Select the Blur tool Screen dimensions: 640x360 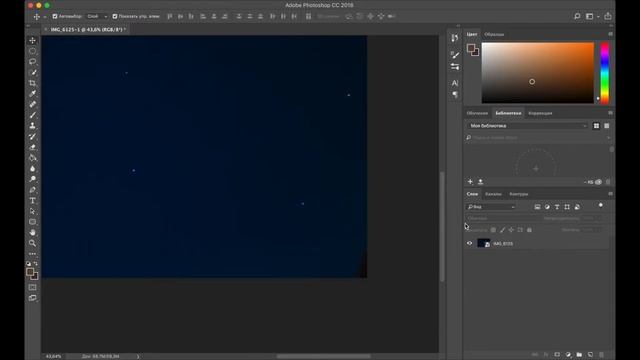click(32, 169)
